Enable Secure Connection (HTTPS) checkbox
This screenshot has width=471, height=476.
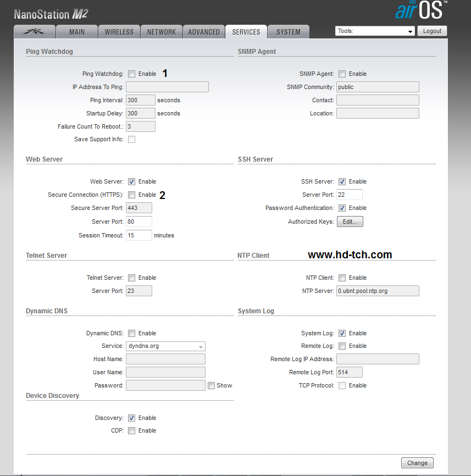point(132,195)
